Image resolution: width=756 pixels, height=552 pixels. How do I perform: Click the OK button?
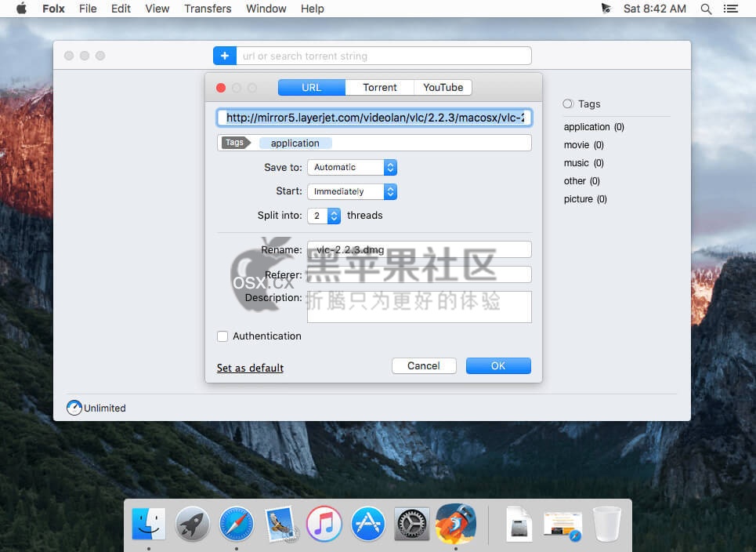pyautogui.click(x=498, y=365)
